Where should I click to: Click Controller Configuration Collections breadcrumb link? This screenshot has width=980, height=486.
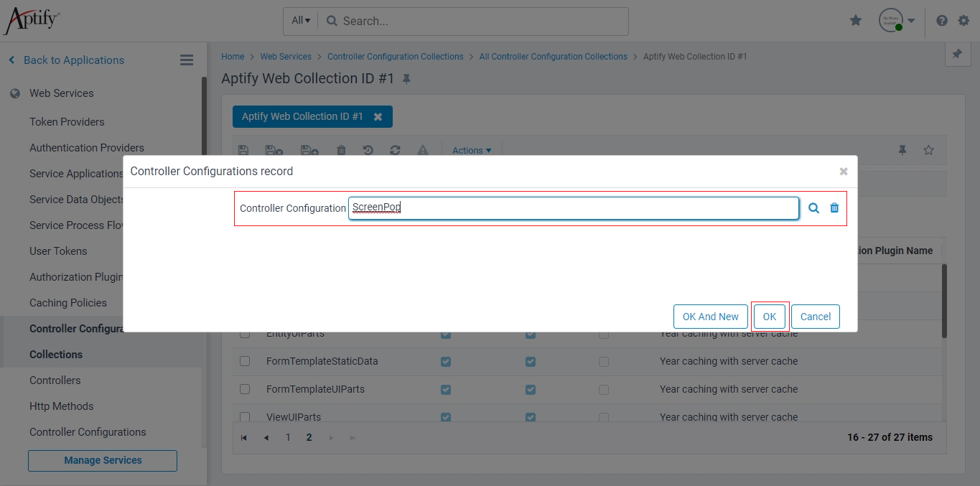pos(396,57)
